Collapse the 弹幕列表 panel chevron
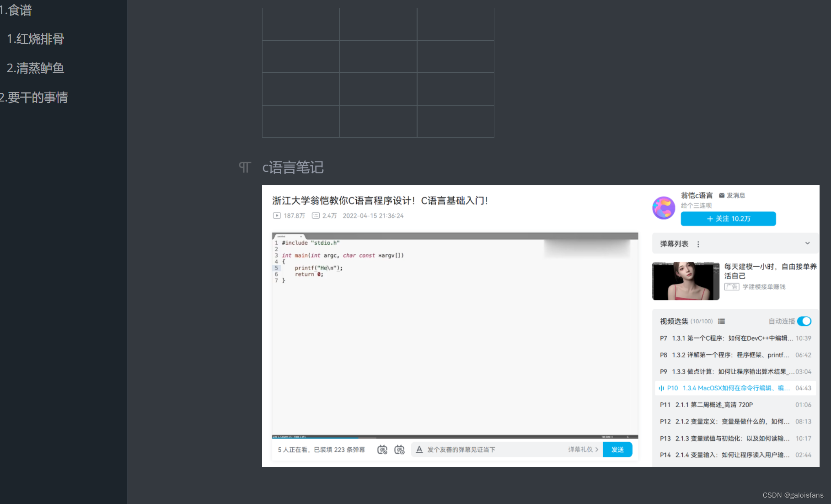Viewport: 831px width, 504px height. pos(808,243)
